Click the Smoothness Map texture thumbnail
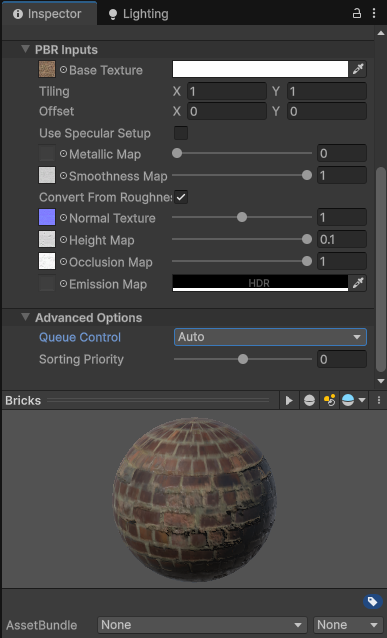The image size is (387, 638). click(x=47, y=175)
